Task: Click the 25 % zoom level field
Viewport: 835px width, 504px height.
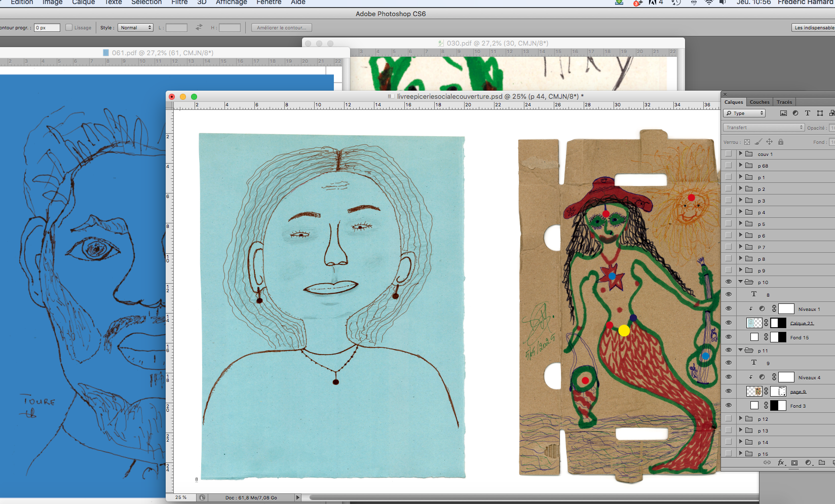Action: point(181,497)
